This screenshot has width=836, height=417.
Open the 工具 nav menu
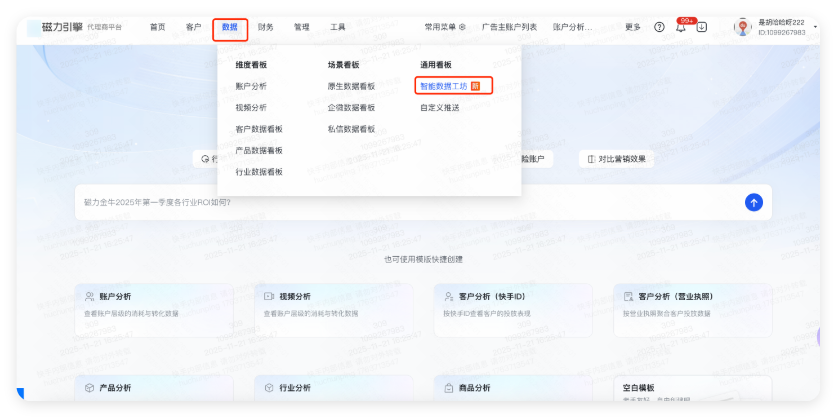tap(337, 27)
